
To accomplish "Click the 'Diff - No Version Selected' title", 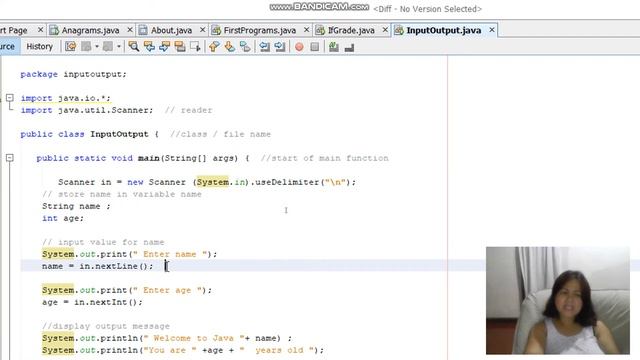I will click(x=427, y=9).
